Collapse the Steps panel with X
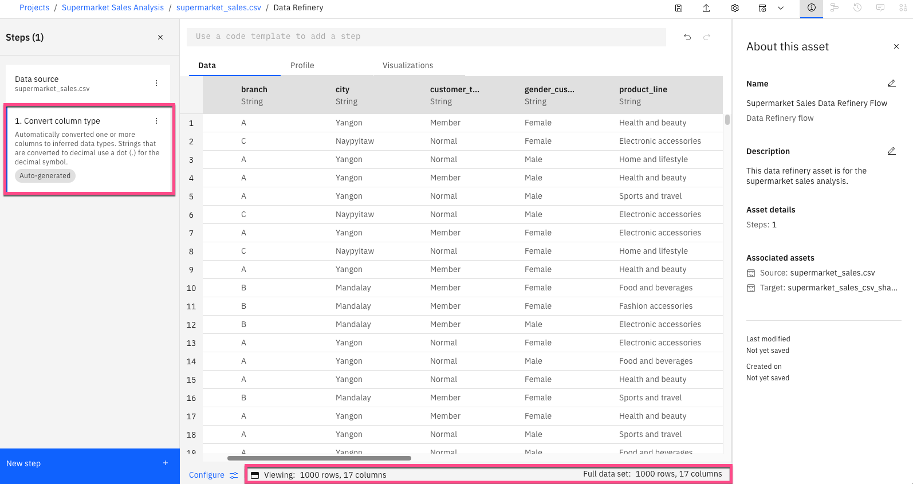The width and height of the screenshot is (914, 484). [x=161, y=37]
